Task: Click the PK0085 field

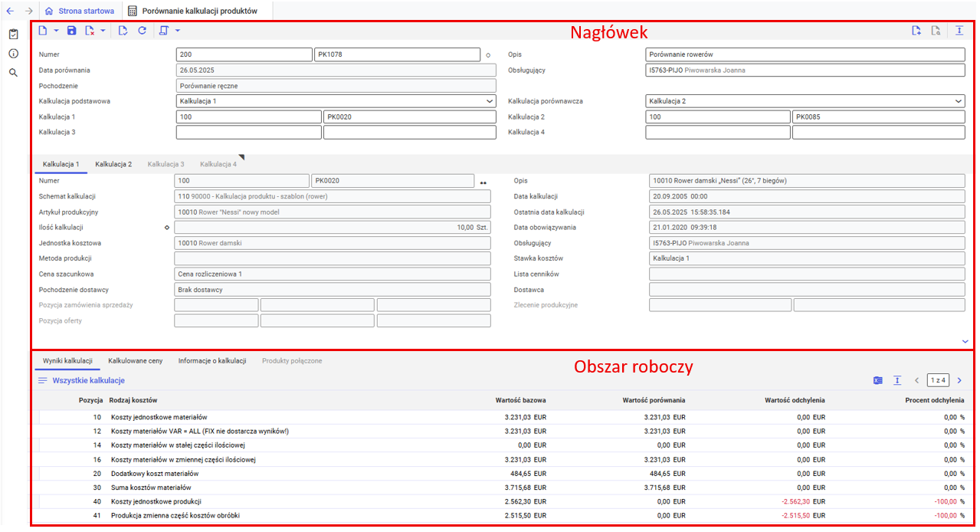Action: pos(879,117)
